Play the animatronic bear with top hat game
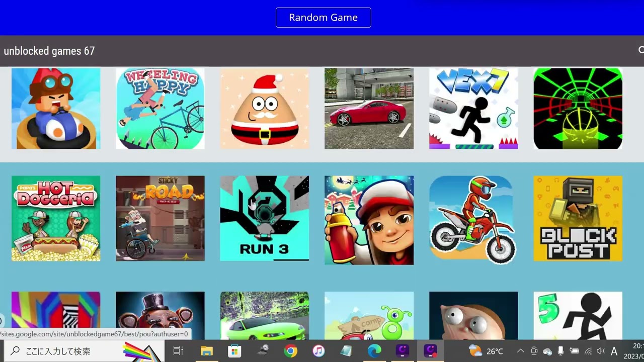This screenshot has height=362, width=644. coord(160,316)
